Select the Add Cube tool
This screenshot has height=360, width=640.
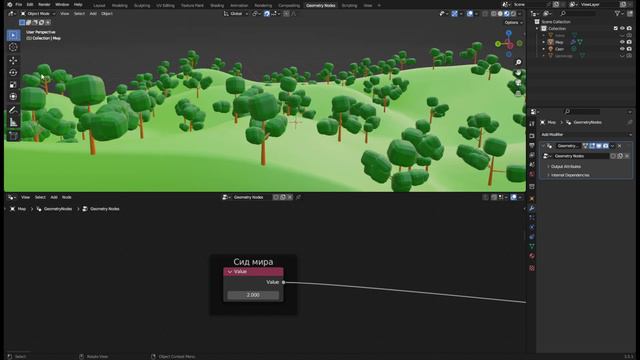[x=13, y=135]
